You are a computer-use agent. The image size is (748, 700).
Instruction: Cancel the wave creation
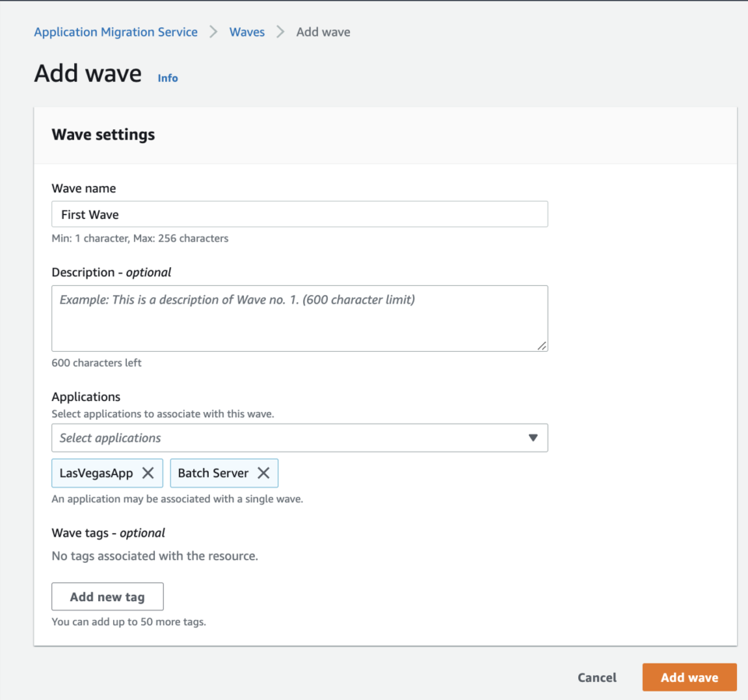[x=596, y=677]
